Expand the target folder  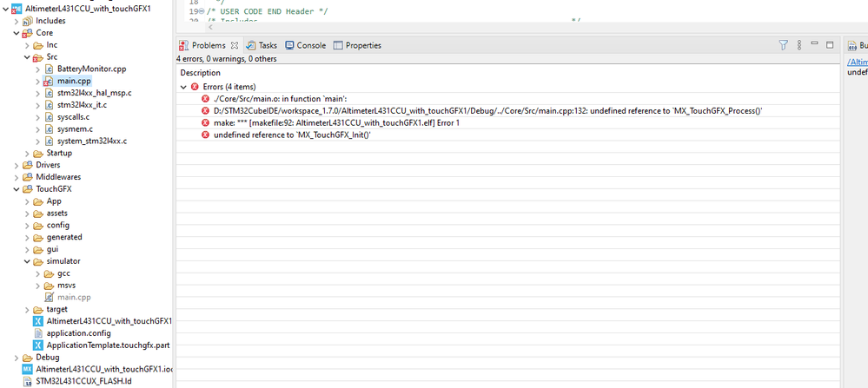[27, 310]
